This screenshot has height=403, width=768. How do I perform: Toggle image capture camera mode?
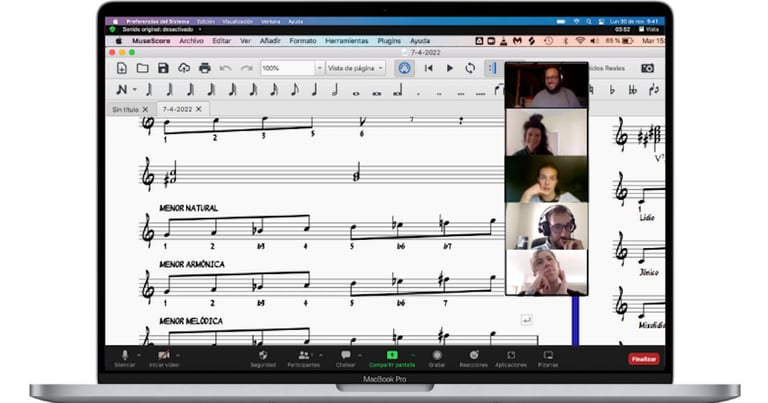coord(648,68)
